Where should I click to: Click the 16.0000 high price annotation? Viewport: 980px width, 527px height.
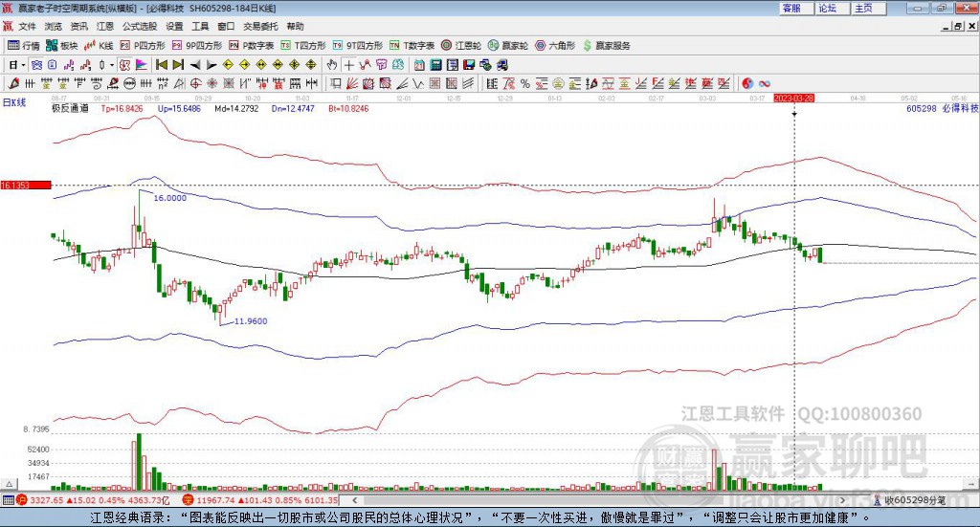click(x=170, y=197)
